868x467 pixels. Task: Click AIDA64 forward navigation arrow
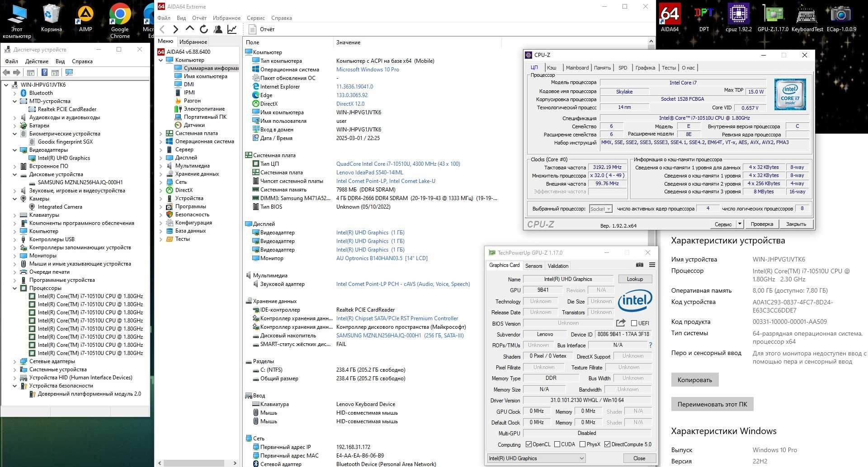coord(176,29)
